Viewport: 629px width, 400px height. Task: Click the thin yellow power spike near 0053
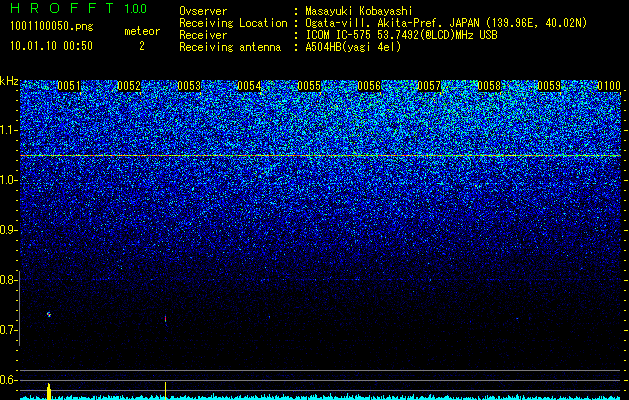[165, 391]
